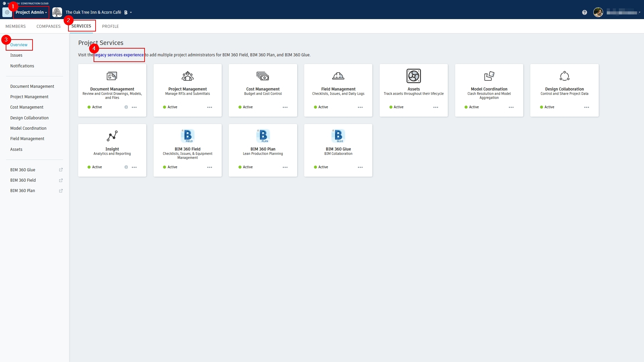Click the Assets fan icon
This screenshot has height=362, width=644.
click(x=414, y=76)
